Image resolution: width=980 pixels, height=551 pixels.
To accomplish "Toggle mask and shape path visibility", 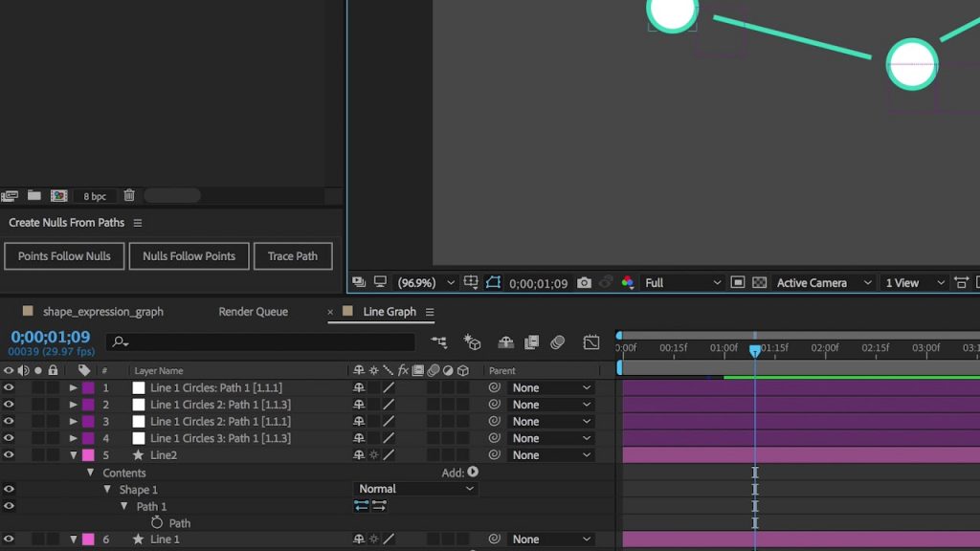I will click(493, 283).
